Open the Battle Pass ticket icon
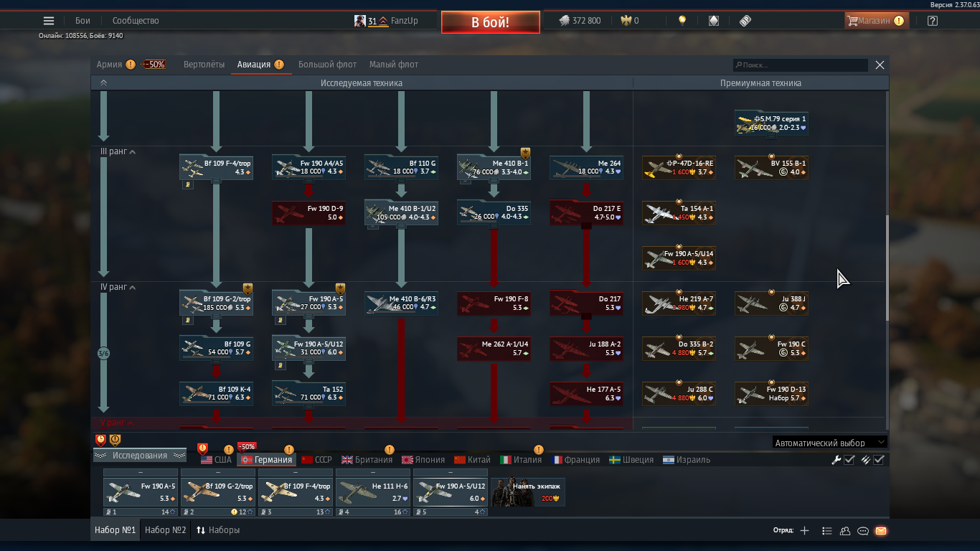The image size is (980, 551). 745,21
